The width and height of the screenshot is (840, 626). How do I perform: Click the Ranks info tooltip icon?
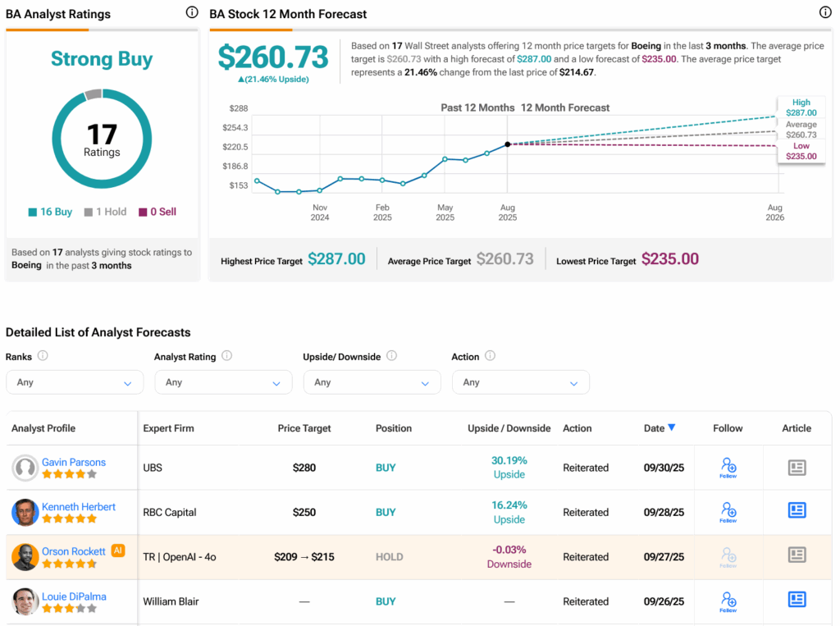click(43, 356)
